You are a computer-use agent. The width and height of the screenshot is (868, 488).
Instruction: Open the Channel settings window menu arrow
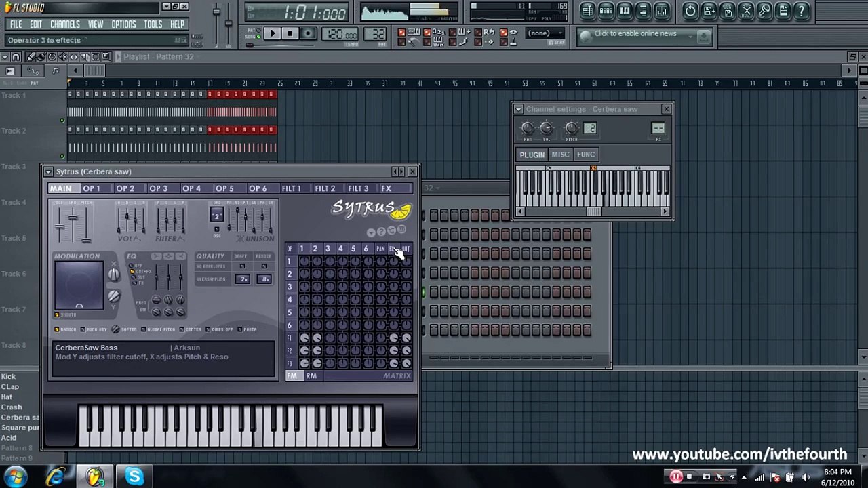[x=518, y=109]
